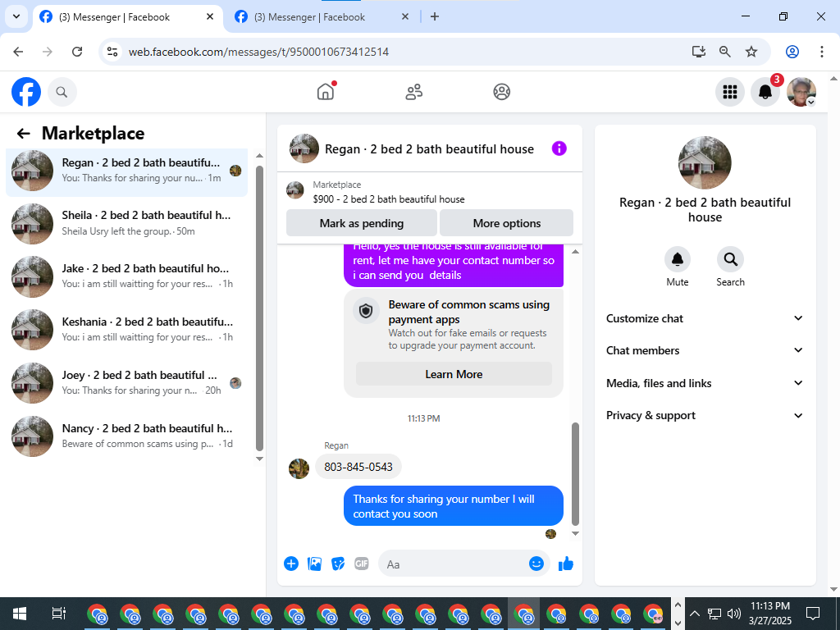Viewport: 840px width, 630px height.
Task: Open more actions plus icon in composer
Action: click(291, 564)
